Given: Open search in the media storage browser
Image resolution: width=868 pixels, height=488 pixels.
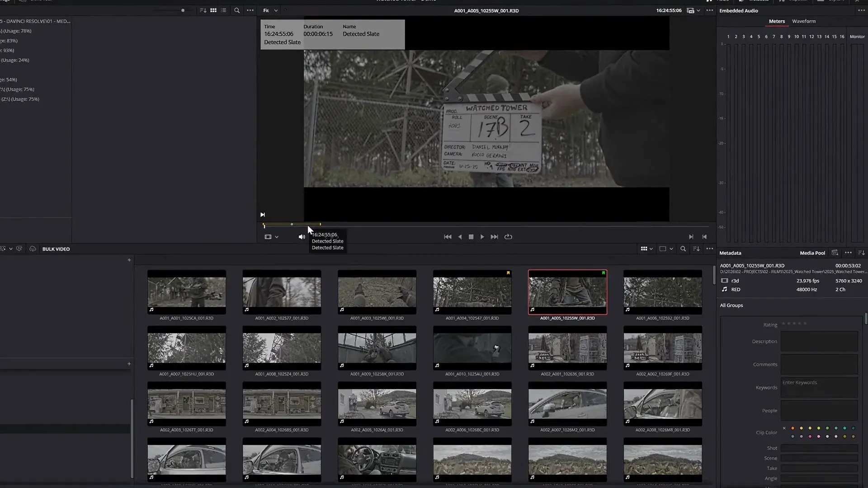Looking at the screenshot, I should [x=237, y=10].
